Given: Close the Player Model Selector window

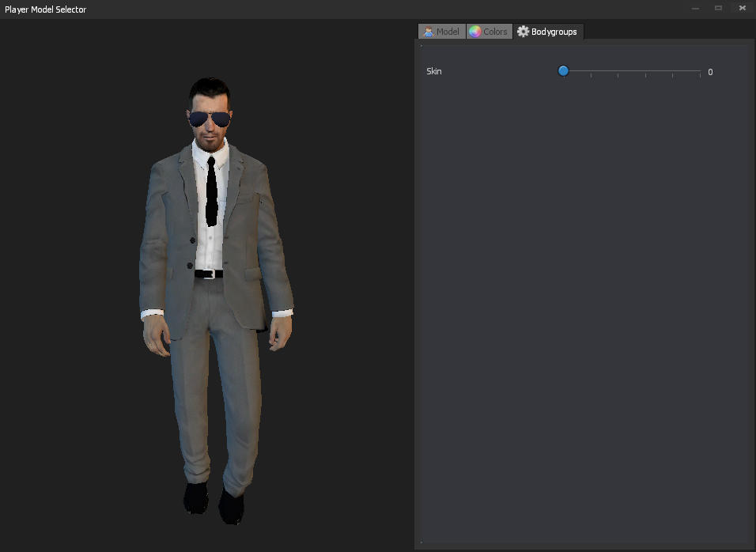Looking at the screenshot, I should 742,8.
